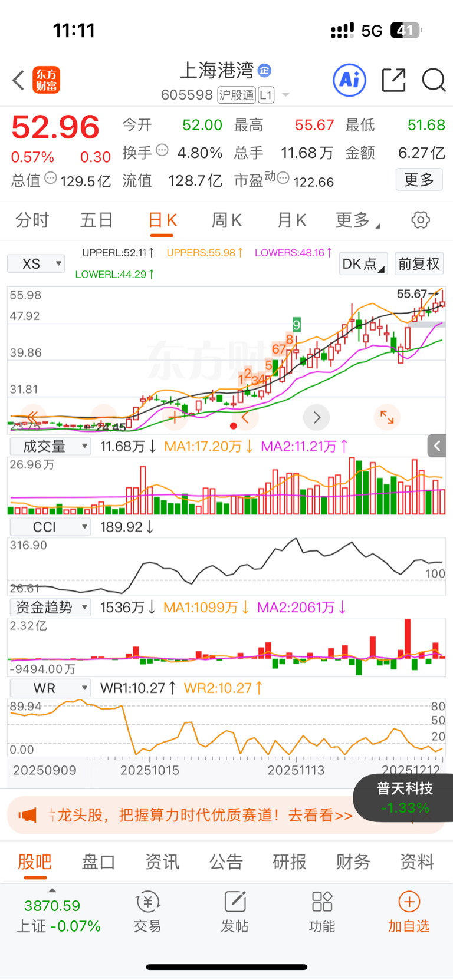Open 资金趋势 indicator dropdown
Viewport: 453px width, 980px height.
(x=50, y=607)
